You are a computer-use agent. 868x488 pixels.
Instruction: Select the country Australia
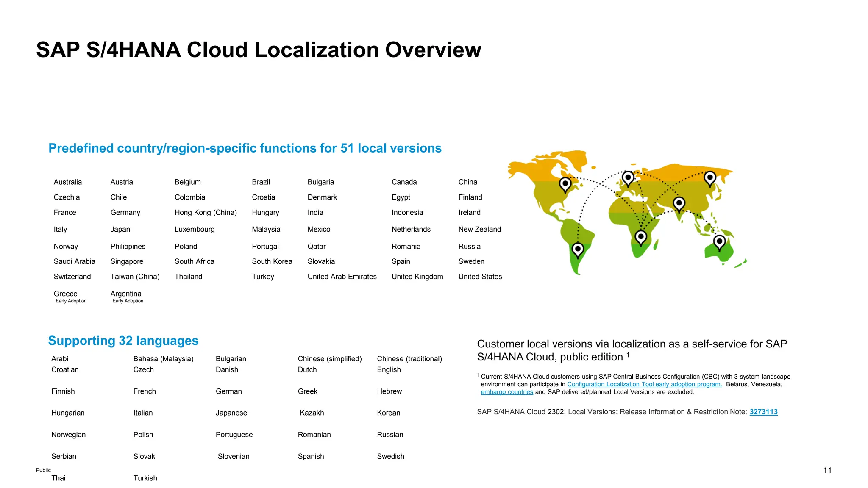[68, 182]
